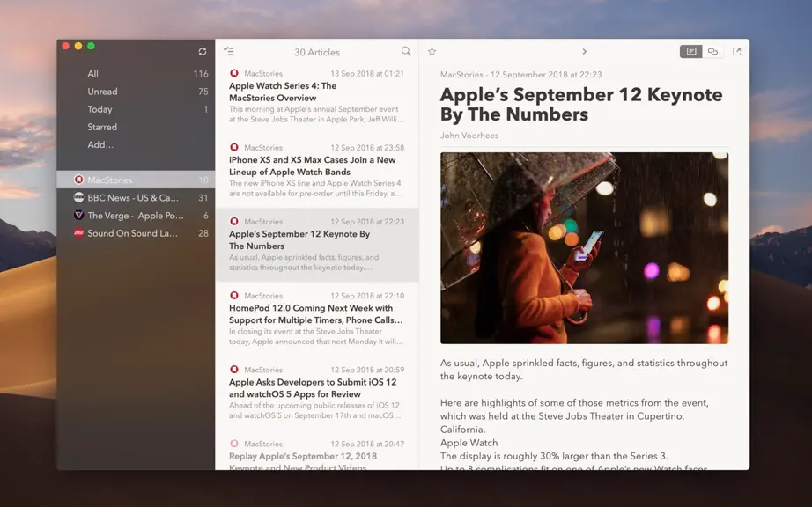Screen dimensions: 812x507
Task: Select the MacStories feed in the sidebar
Action: click(136, 180)
